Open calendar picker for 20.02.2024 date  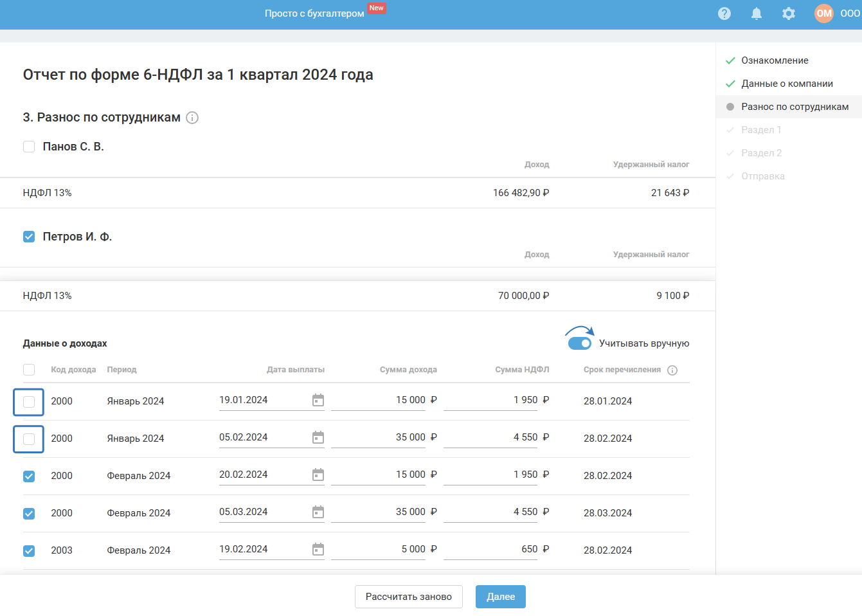coord(318,475)
